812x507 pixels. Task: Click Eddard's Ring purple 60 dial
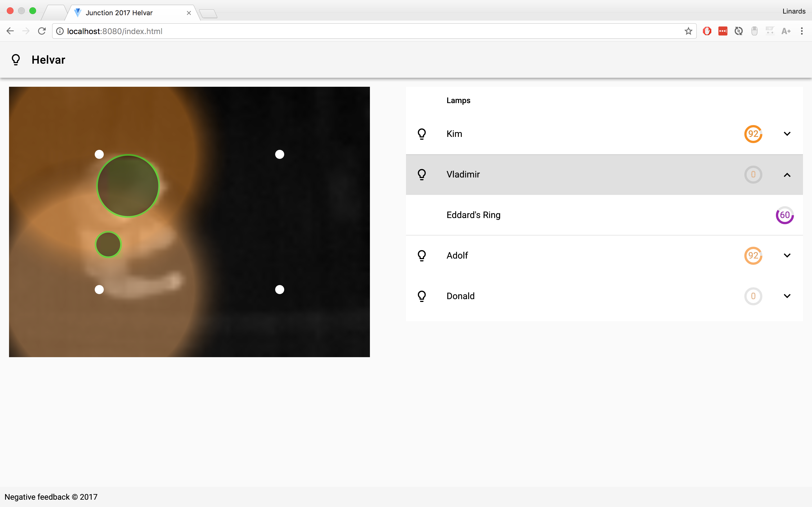784,215
